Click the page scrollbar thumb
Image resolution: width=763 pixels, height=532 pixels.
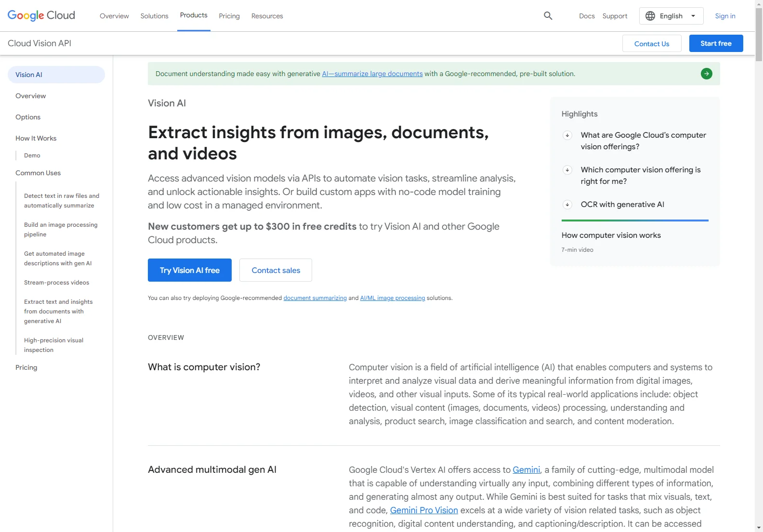(x=759, y=35)
